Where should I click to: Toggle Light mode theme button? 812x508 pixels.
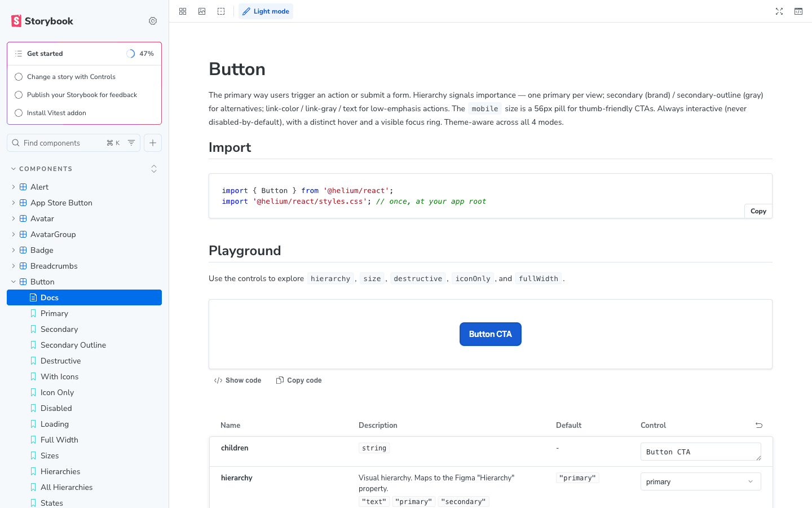266,11
